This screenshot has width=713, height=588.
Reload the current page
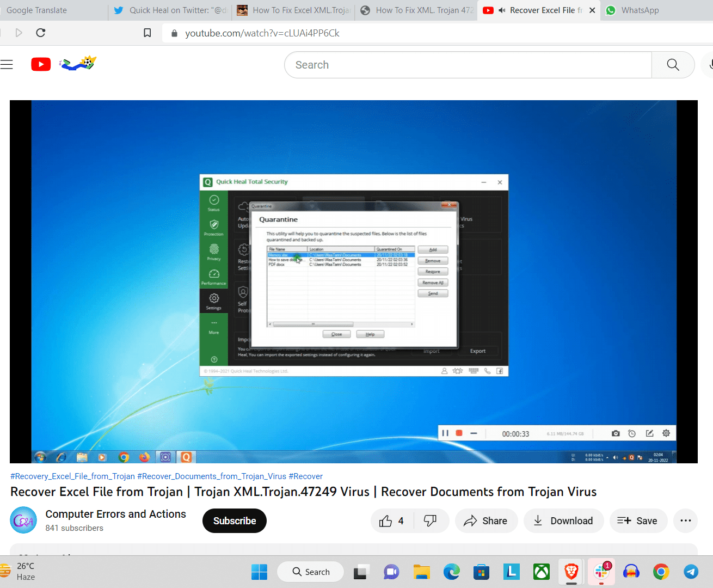(x=40, y=33)
